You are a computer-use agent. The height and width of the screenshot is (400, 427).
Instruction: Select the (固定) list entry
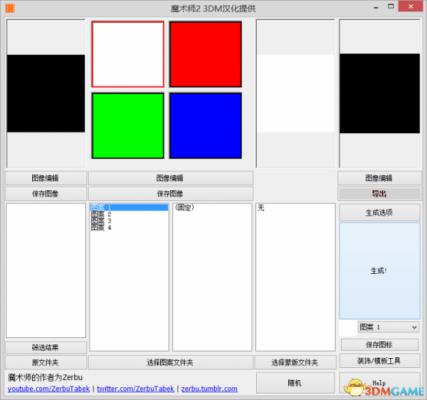pyautogui.click(x=184, y=207)
